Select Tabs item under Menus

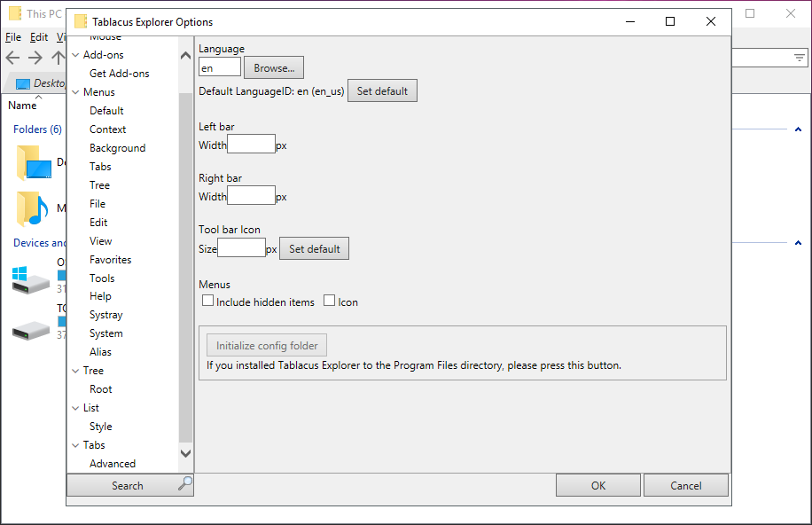(x=100, y=167)
